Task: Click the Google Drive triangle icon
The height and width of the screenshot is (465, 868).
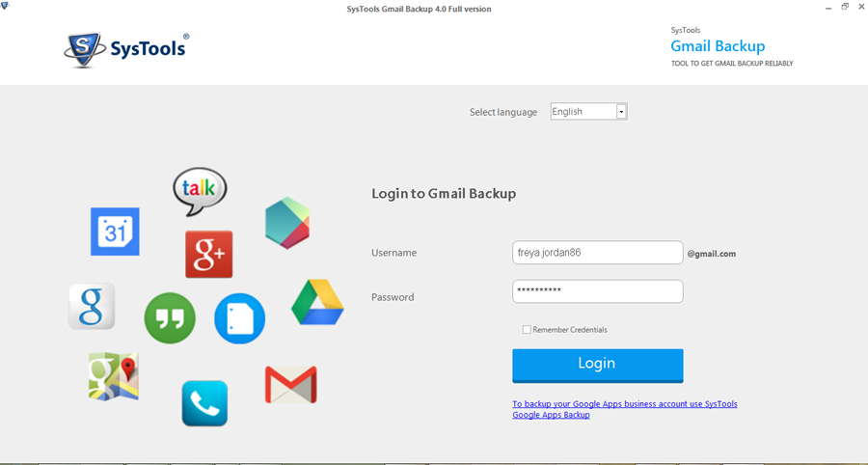Action: 317,302
